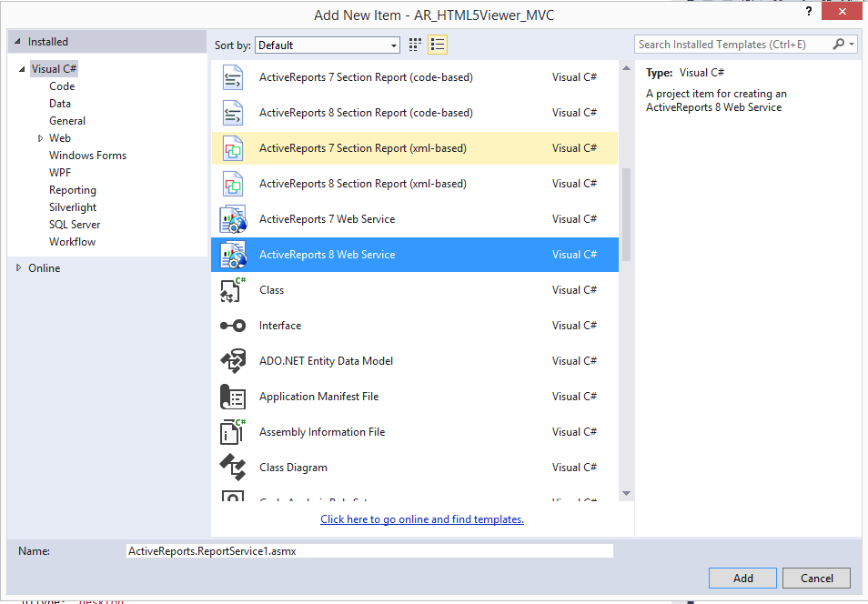
Task: Select the Online label
Action: pyautogui.click(x=45, y=268)
